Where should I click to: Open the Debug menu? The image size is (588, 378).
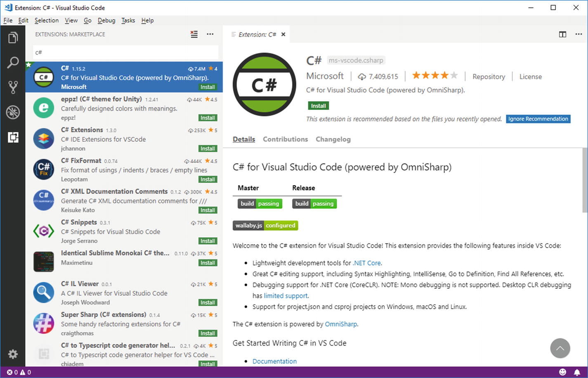pos(106,20)
